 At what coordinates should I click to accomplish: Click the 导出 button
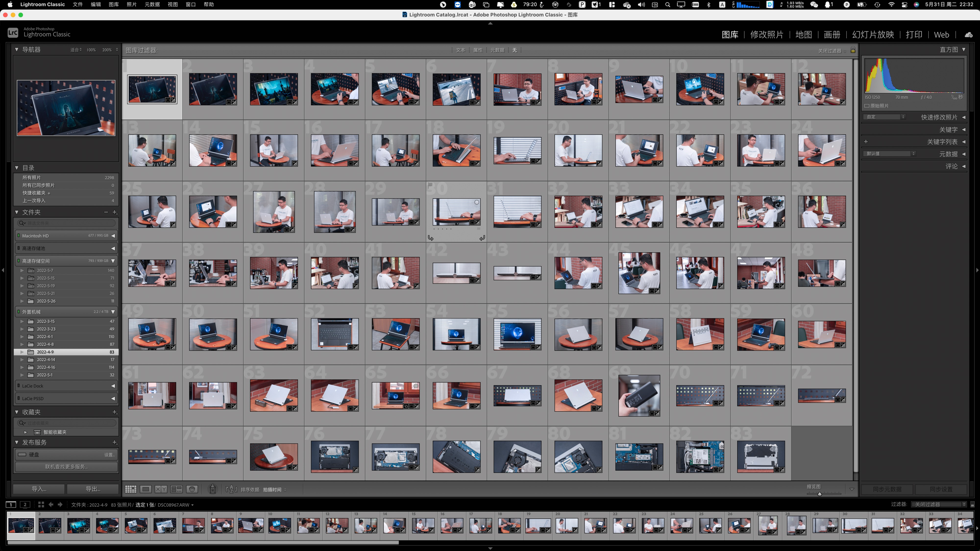pyautogui.click(x=93, y=489)
